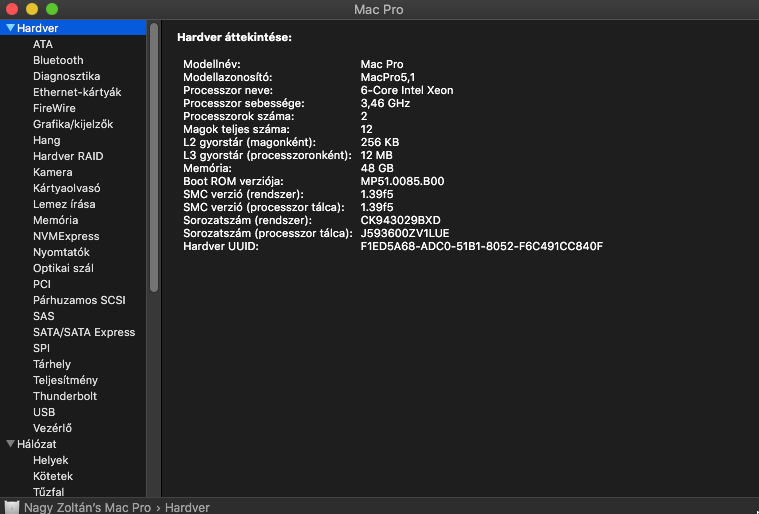Image resolution: width=759 pixels, height=514 pixels.
Task: Collapse the Hardver disclosure triangle
Action: point(10,28)
